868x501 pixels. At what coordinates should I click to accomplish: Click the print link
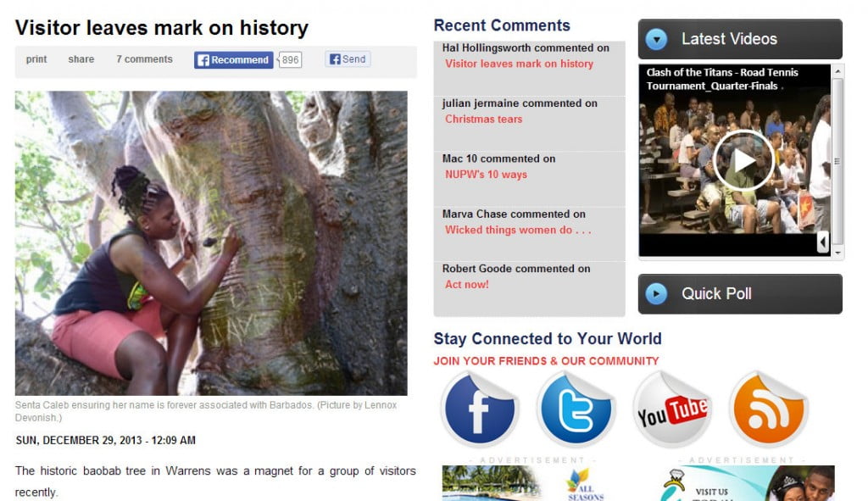tap(36, 59)
